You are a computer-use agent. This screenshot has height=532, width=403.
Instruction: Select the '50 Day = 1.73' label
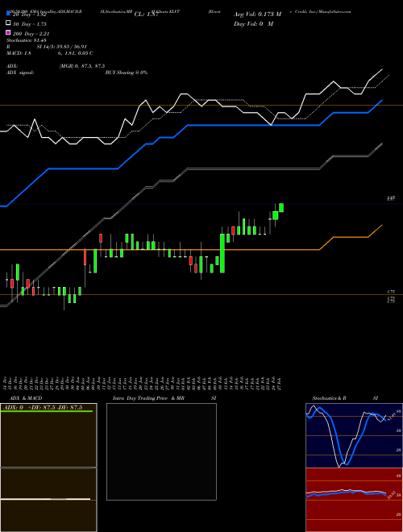coord(29,24)
